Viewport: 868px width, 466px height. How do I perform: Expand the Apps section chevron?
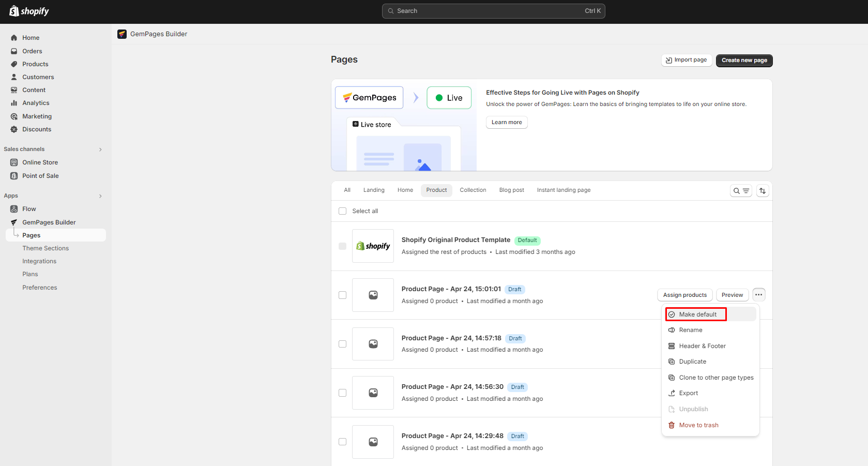click(x=100, y=196)
